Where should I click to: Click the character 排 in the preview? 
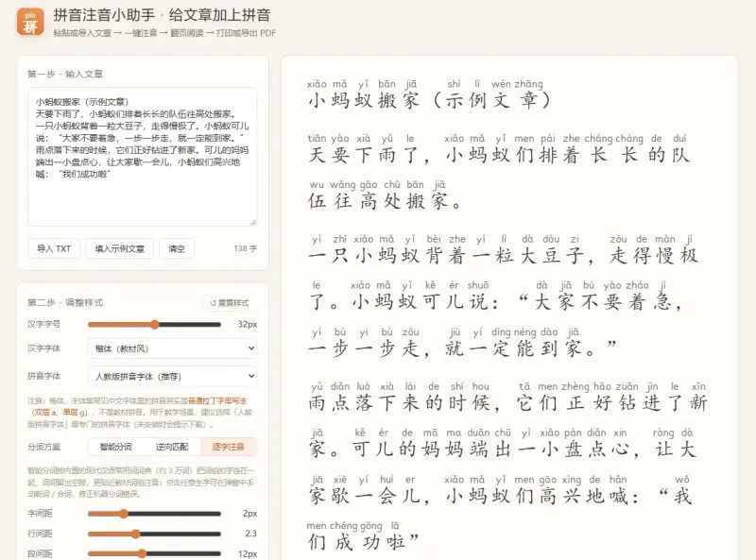tap(548, 155)
